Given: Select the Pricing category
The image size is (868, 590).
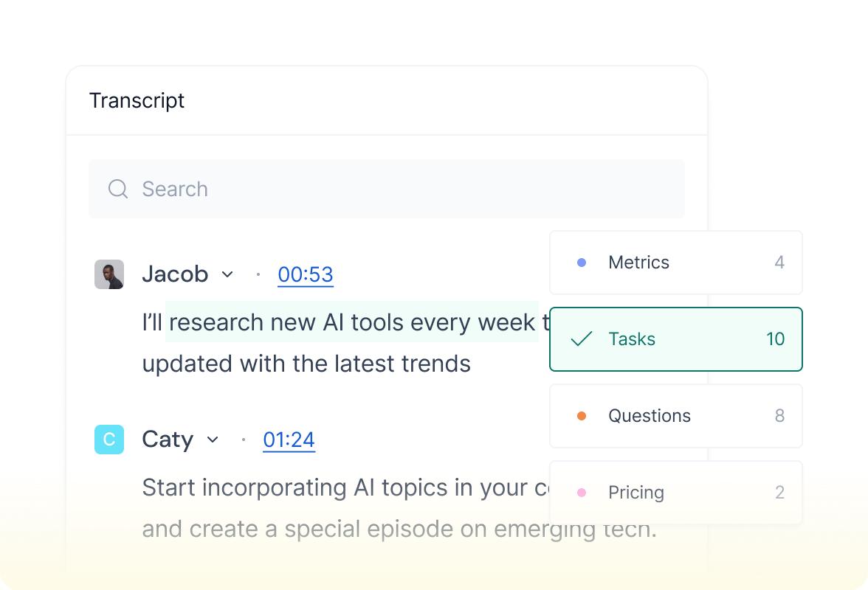Looking at the screenshot, I should click(x=675, y=493).
